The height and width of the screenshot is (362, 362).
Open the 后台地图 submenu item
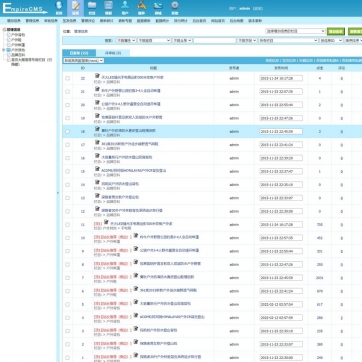pos(236,21)
